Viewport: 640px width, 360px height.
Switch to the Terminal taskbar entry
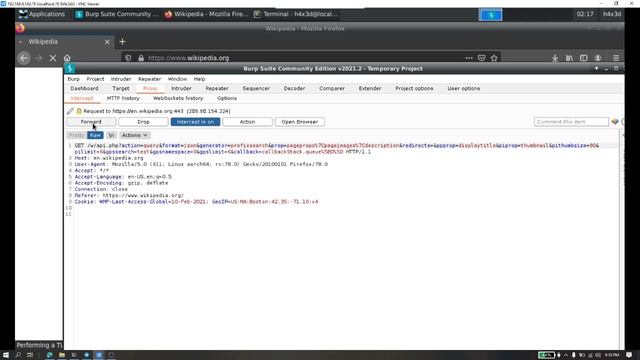click(x=296, y=14)
